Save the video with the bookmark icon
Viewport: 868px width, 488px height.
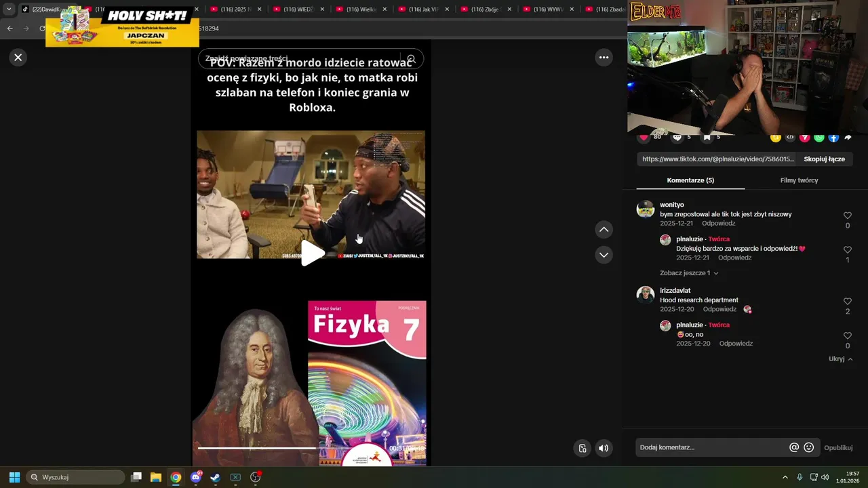click(x=707, y=138)
